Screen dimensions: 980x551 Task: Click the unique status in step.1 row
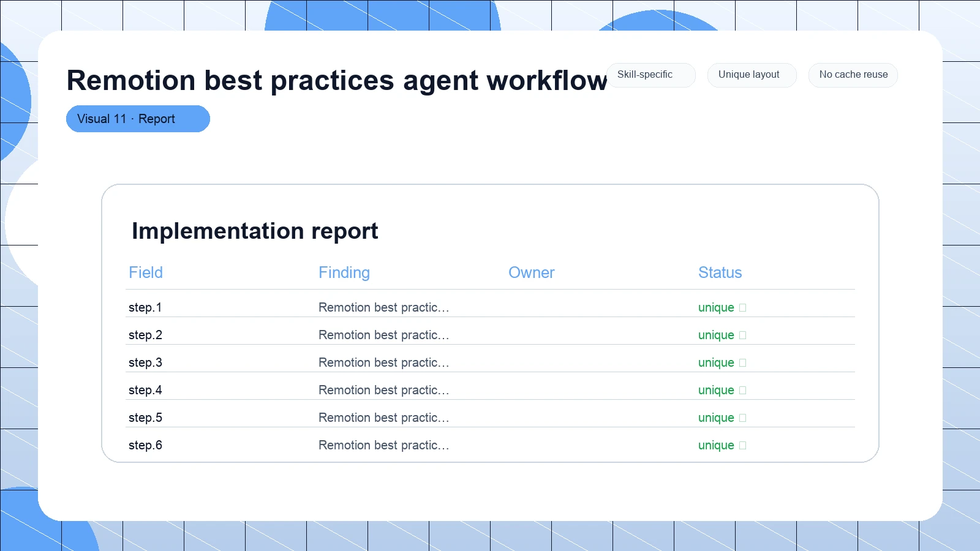point(722,307)
